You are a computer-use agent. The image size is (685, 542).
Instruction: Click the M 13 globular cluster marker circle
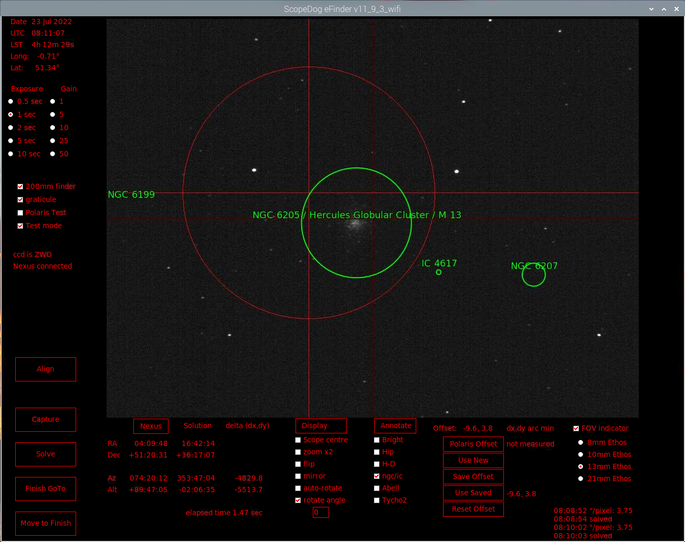356,222
